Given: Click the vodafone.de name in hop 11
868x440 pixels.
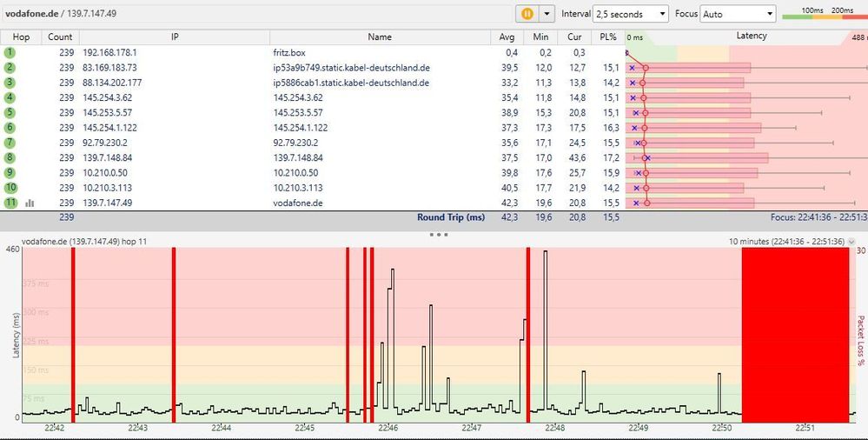Looking at the screenshot, I should click(298, 203).
